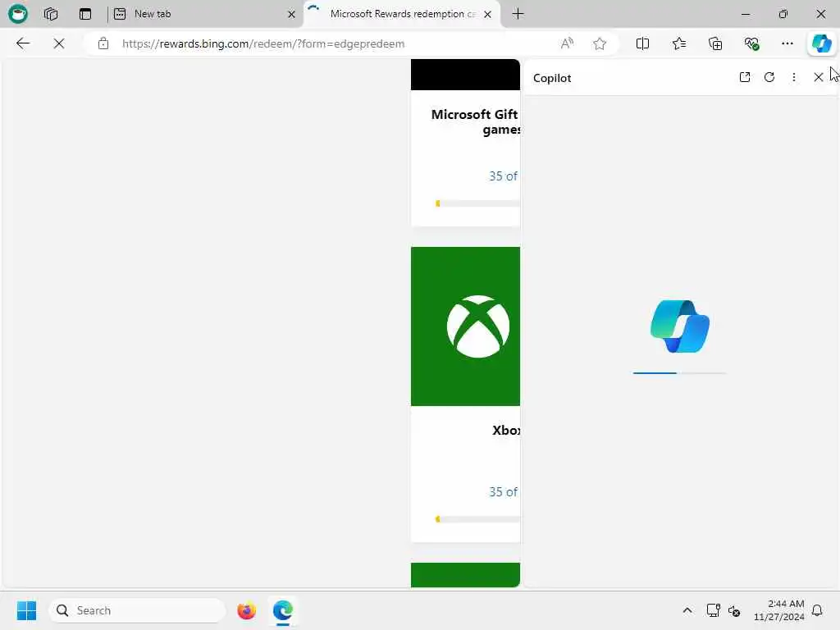Click '35 of' points text on Xbox card

click(x=504, y=492)
